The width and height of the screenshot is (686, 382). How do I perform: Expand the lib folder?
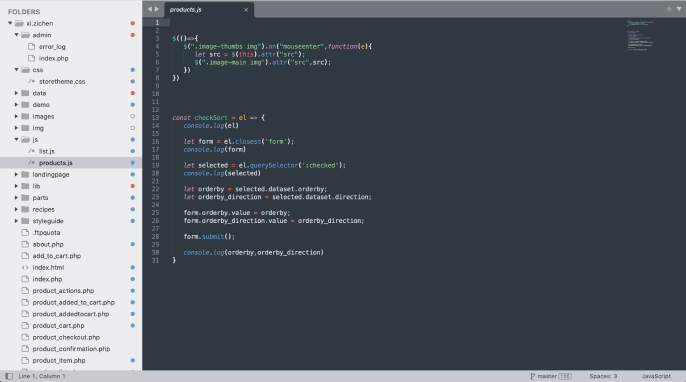[17, 186]
